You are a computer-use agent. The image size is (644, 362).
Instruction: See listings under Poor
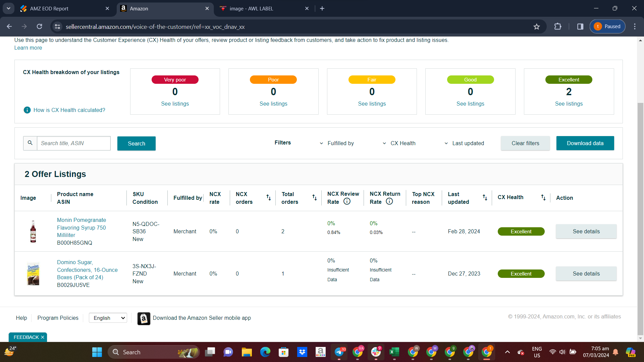click(273, 104)
